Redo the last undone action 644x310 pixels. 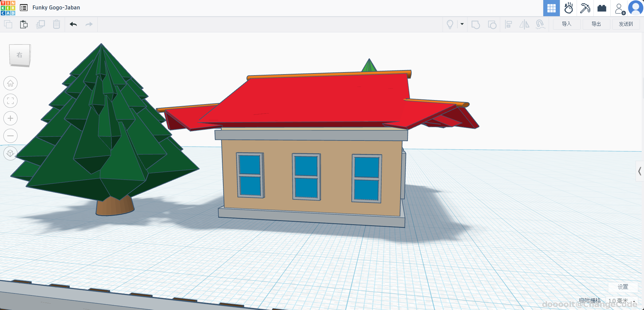89,24
